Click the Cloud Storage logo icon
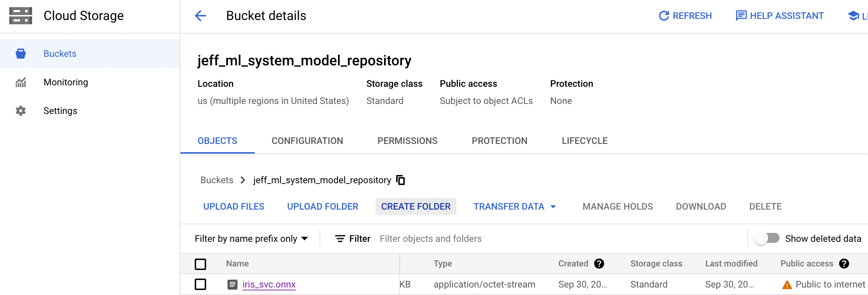 click(x=21, y=16)
